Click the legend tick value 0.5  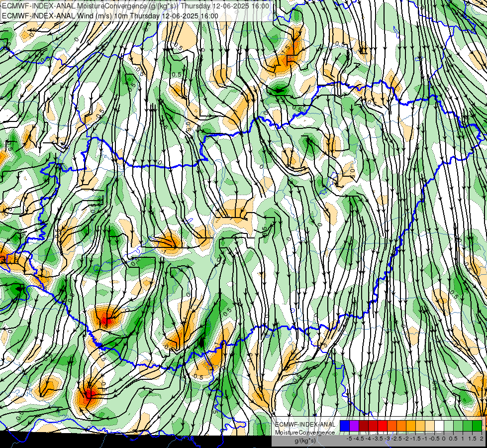[453, 439]
